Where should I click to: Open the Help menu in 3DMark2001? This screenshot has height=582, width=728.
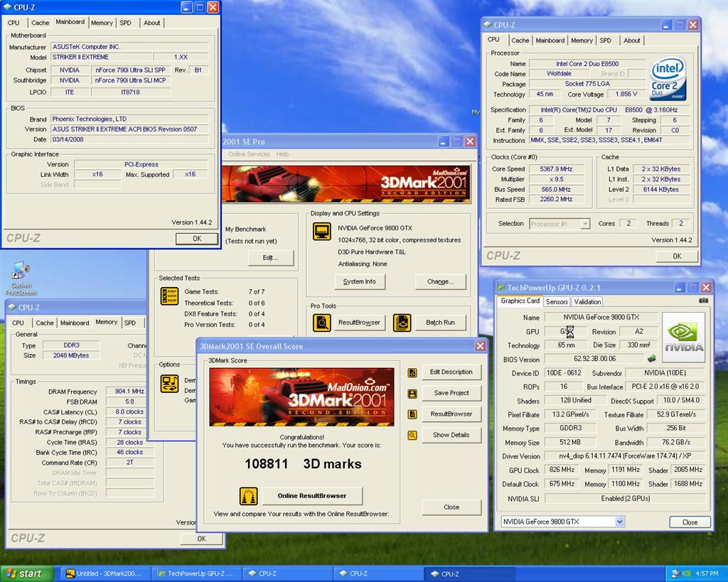tap(282, 154)
